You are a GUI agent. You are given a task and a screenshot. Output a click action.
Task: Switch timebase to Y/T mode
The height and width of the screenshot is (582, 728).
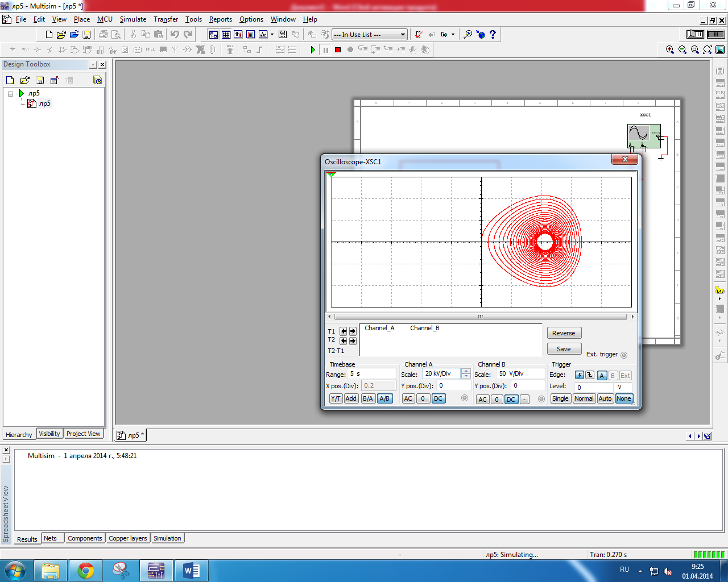coord(336,399)
